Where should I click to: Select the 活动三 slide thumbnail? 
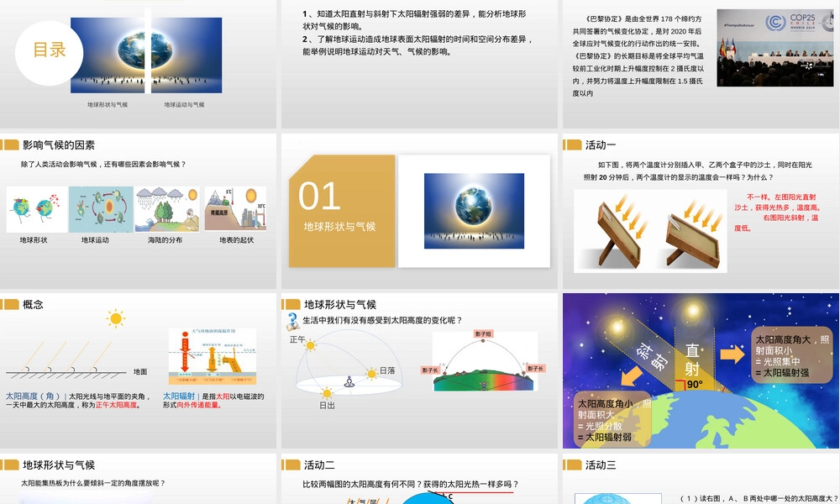(701, 479)
